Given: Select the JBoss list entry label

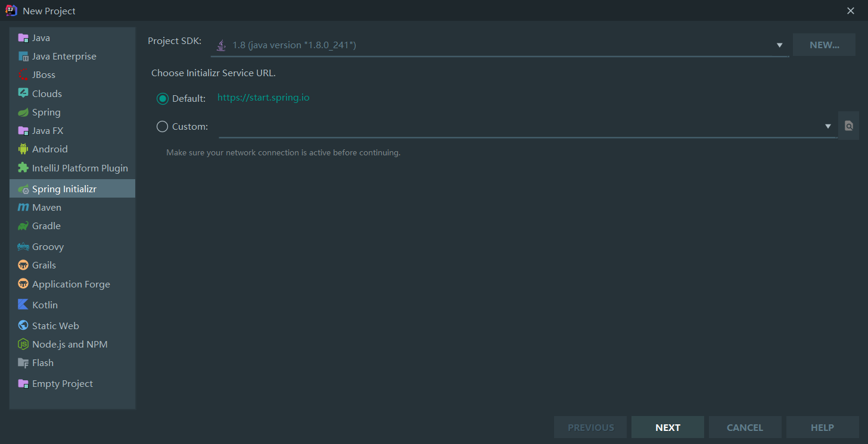Looking at the screenshot, I should pyautogui.click(x=43, y=75).
